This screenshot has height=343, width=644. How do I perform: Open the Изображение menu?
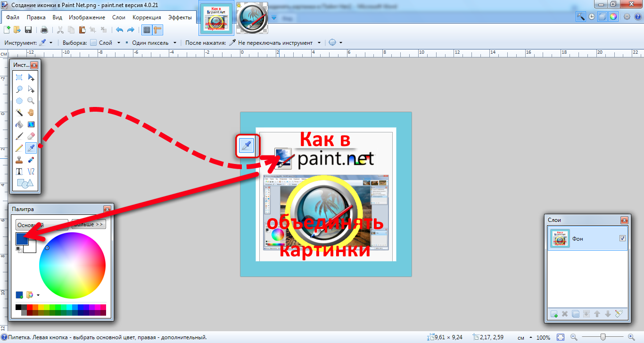tap(87, 17)
